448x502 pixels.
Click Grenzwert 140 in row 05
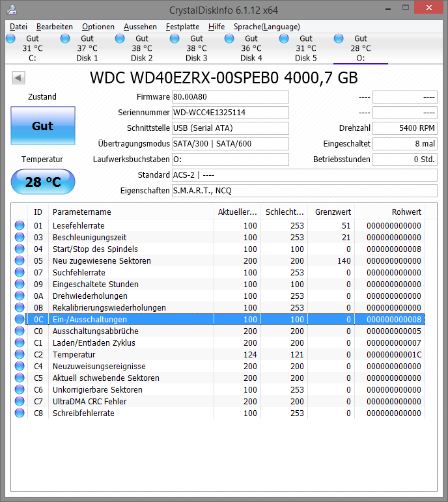tap(344, 261)
